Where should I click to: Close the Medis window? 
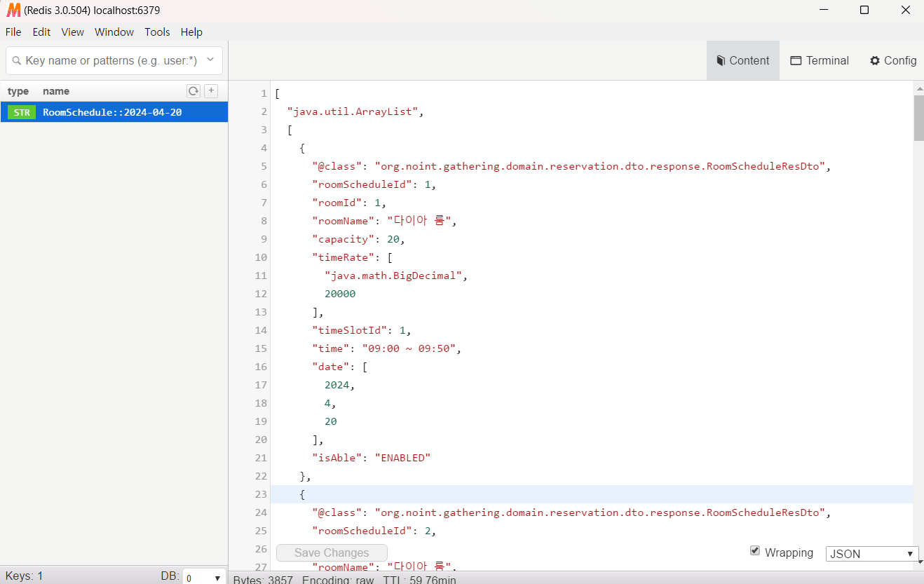point(905,10)
